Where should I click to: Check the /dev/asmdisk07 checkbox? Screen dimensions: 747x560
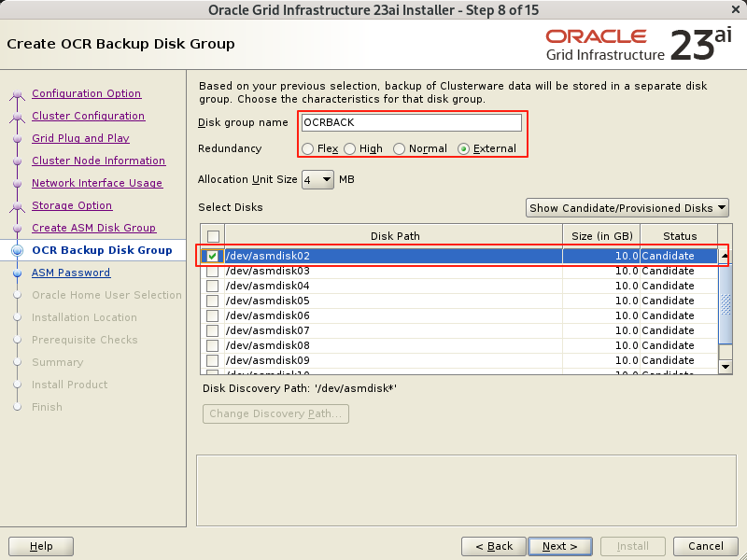pyautogui.click(x=213, y=330)
